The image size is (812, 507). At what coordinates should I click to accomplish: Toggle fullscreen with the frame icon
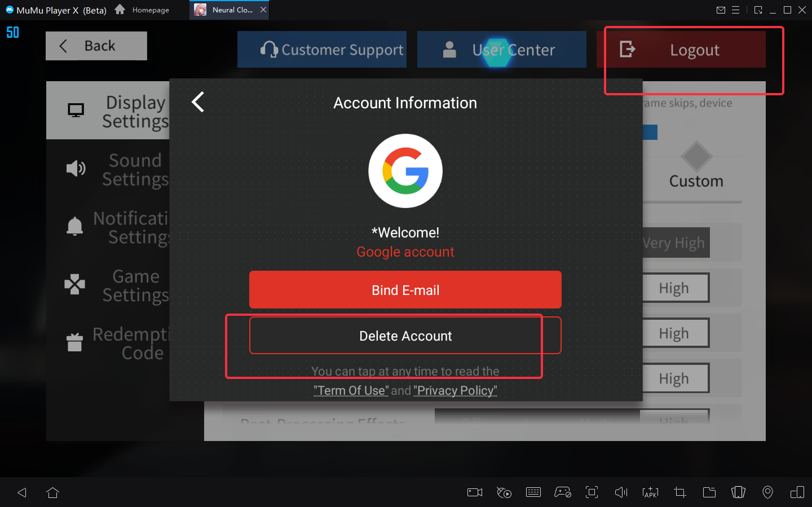tap(592, 492)
